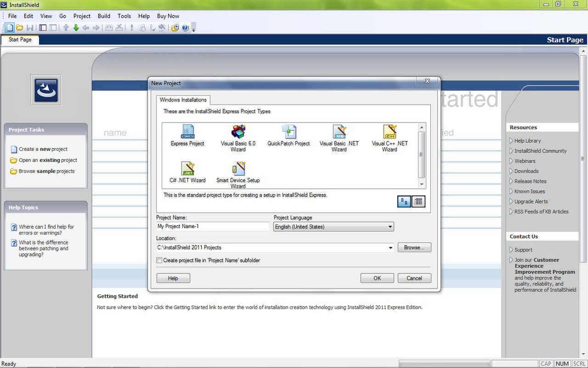
Task: Click inside the Project Name field
Action: pos(212,226)
